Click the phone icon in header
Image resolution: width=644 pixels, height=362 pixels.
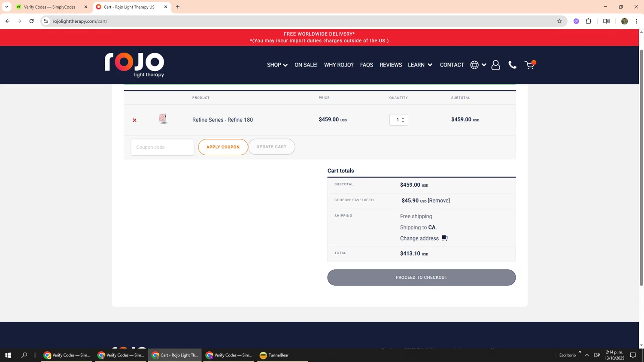pyautogui.click(x=512, y=65)
